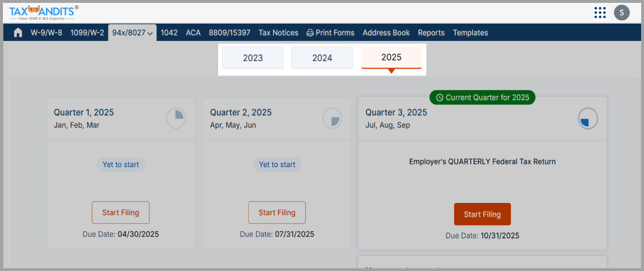The width and height of the screenshot is (644, 271).
Task: Click Quarter 2 progress pie icon
Action: (332, 118)
